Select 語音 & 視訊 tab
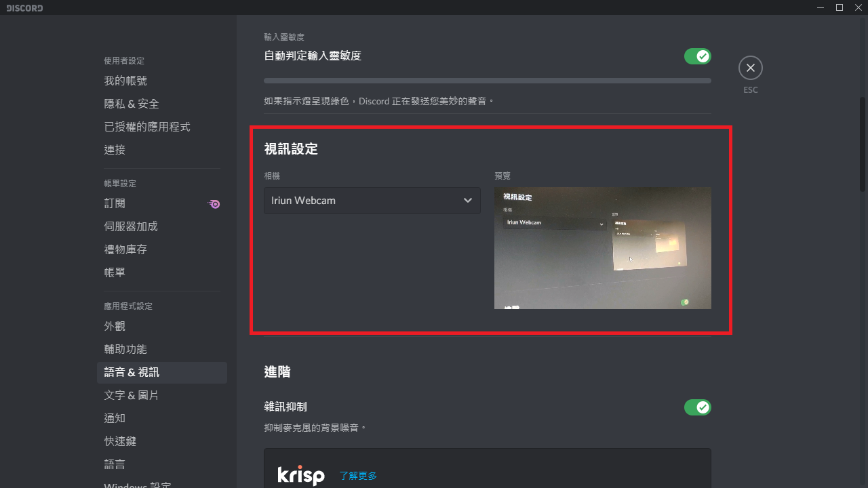Screen dimensions: 868x488 pyautogui.click(x=161, y=372)
